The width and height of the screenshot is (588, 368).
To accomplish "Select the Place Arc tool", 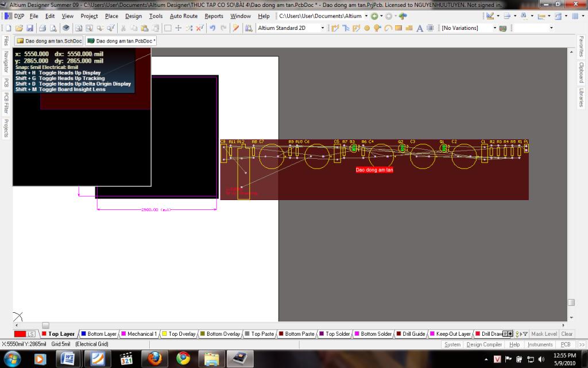I will coord(388,28).
